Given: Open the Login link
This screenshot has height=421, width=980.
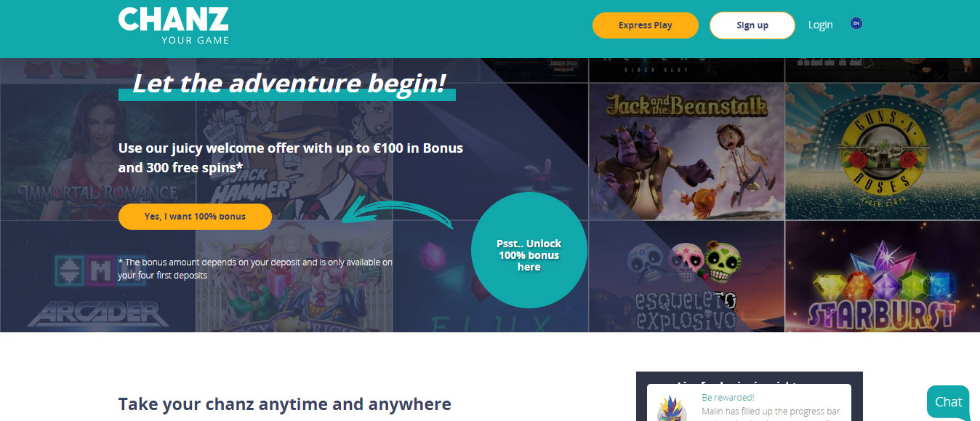Looking at the screenshot, I should pos(820,25).
